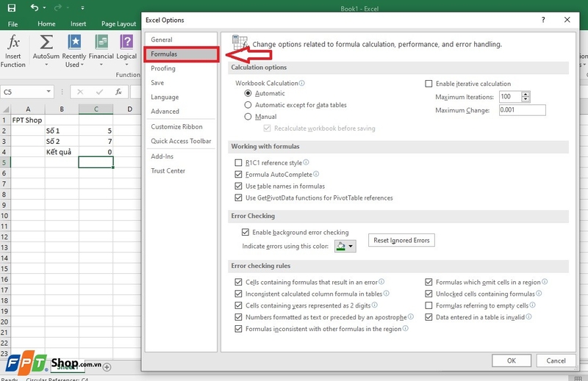Click the formula bar enter checkmark icon

pyautogui.click(x=99, y=92)
